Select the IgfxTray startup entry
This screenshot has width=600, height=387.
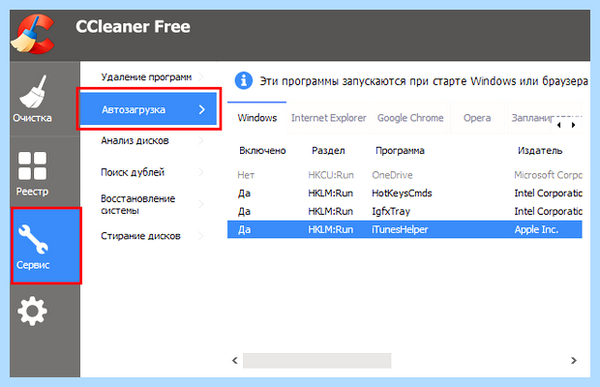tap(405, 211)
